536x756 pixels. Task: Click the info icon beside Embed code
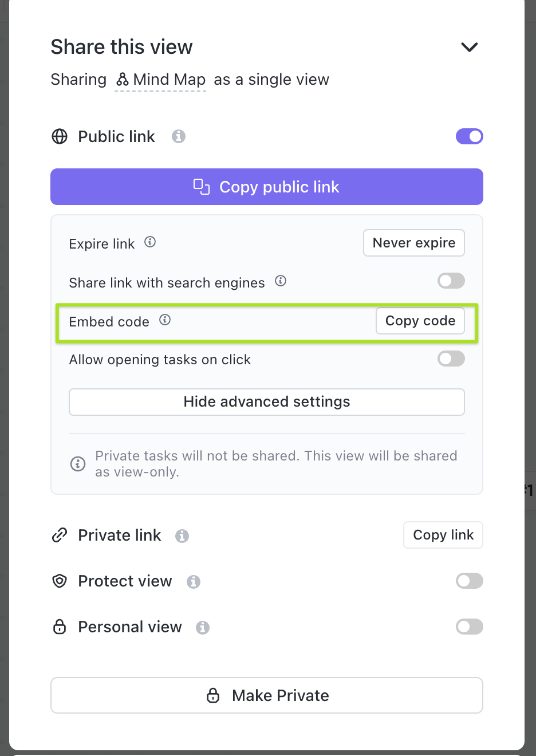(165, 320)
